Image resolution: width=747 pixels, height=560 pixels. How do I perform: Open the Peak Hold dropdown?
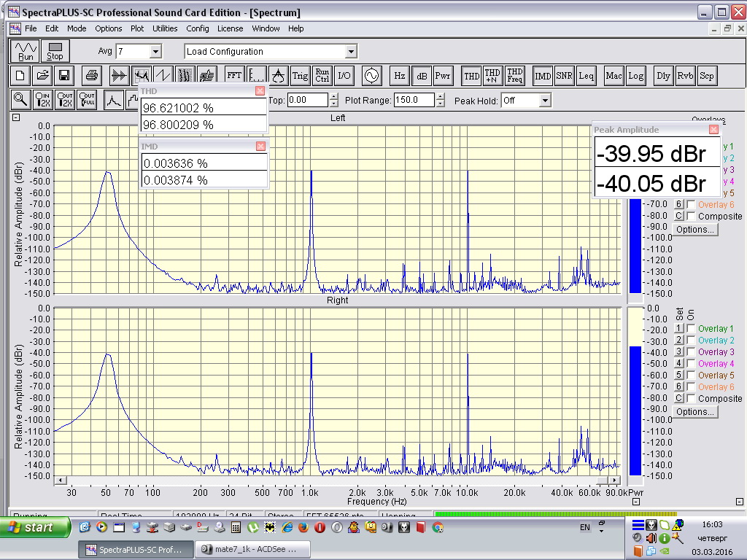(x=544, y=101)
